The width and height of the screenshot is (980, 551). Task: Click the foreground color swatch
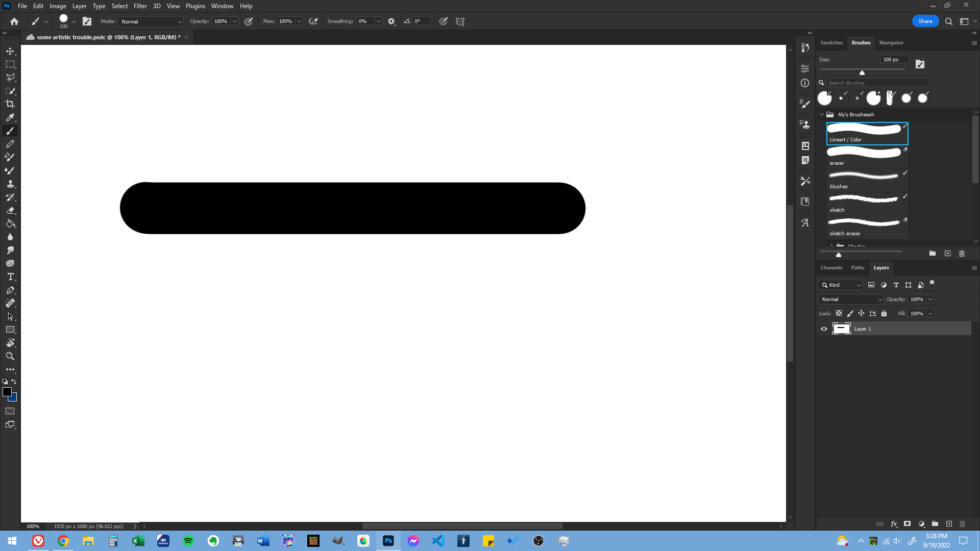[x=8, y=392]
